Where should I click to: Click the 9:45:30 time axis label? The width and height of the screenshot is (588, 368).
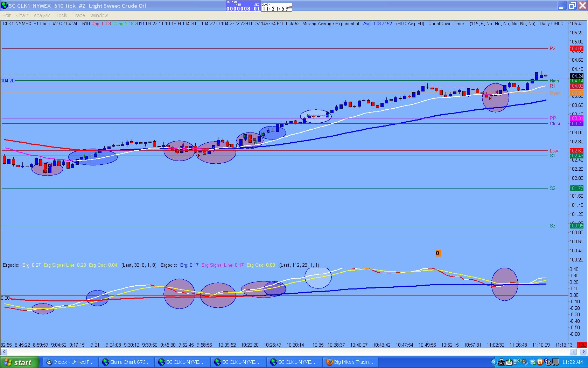tap(168, 345)
